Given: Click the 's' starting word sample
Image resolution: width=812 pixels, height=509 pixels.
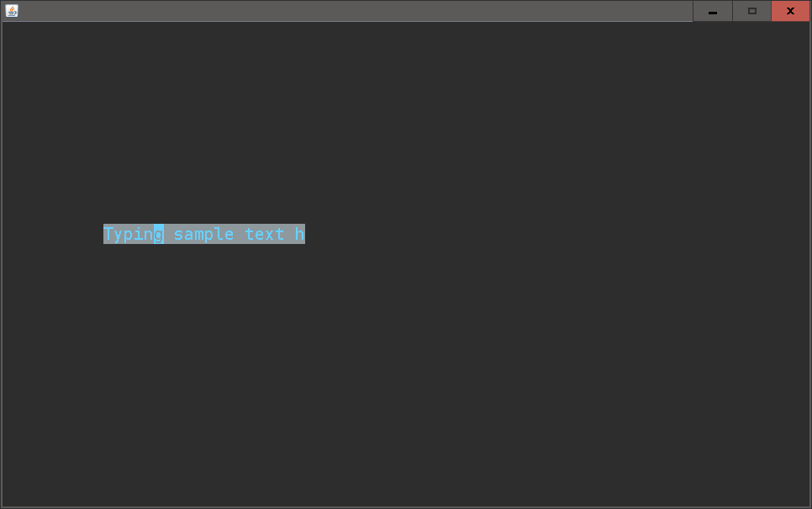Looking at the screenshot, I should tap(179, 234).
